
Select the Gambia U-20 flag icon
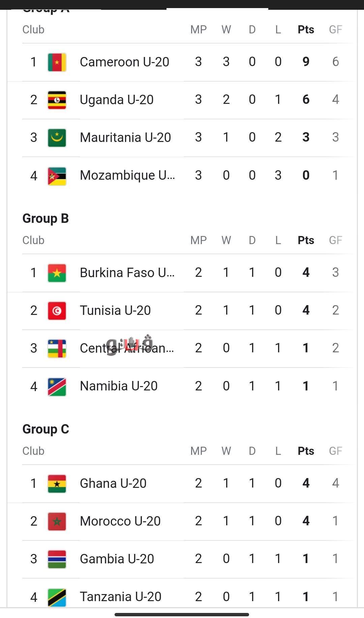(57, 559)
